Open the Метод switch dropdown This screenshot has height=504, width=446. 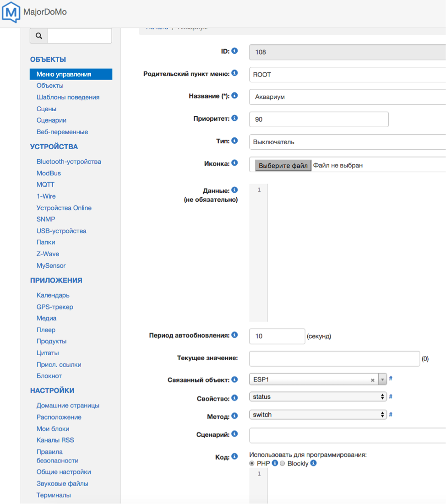pyautogui.click(x=318, y=415)
